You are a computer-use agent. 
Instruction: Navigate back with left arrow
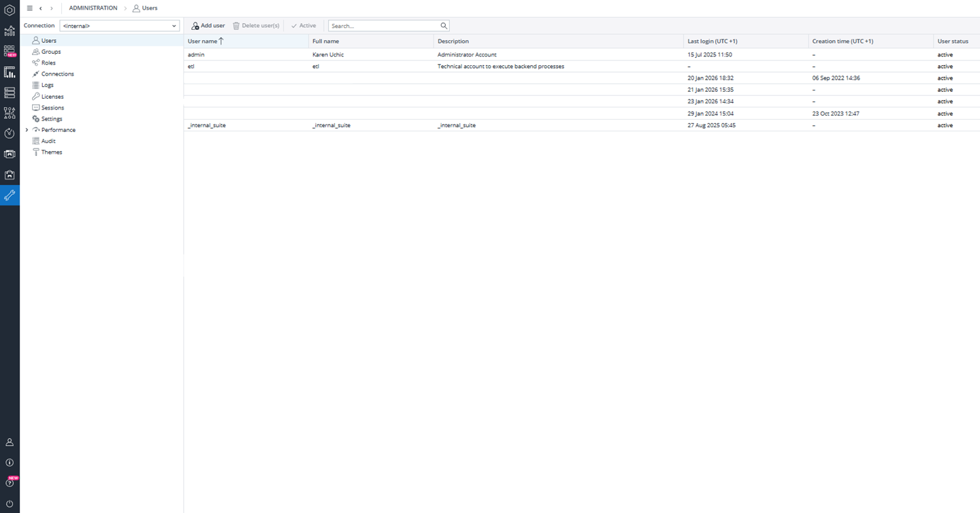point(41,8)
